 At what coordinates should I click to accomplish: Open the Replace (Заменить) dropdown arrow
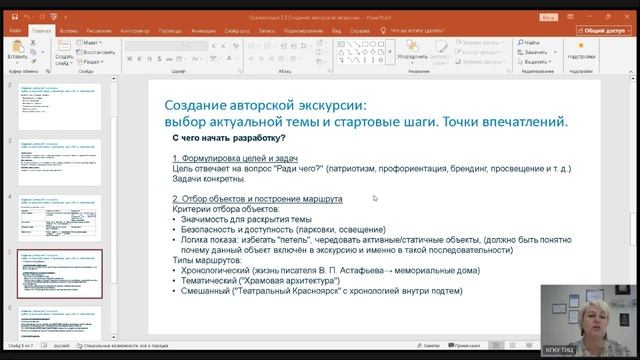pyautogui.click(x=555, y=52)
